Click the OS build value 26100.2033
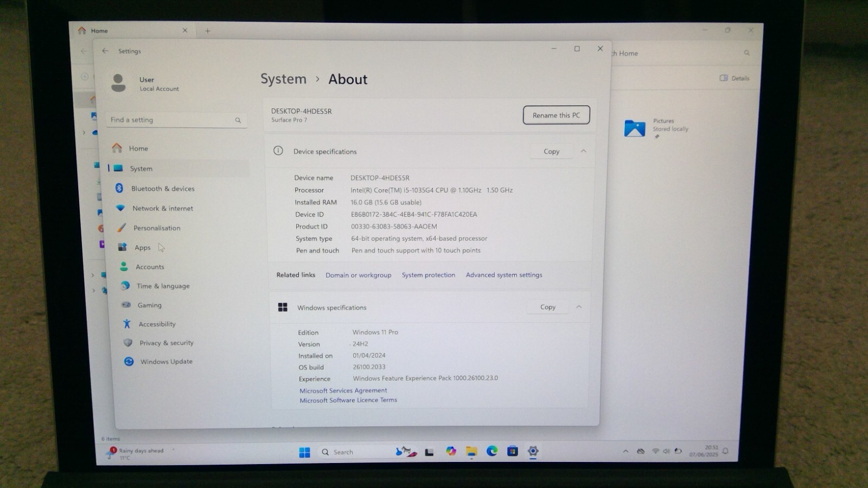868x488 pixels. click(x=369, y=367)
